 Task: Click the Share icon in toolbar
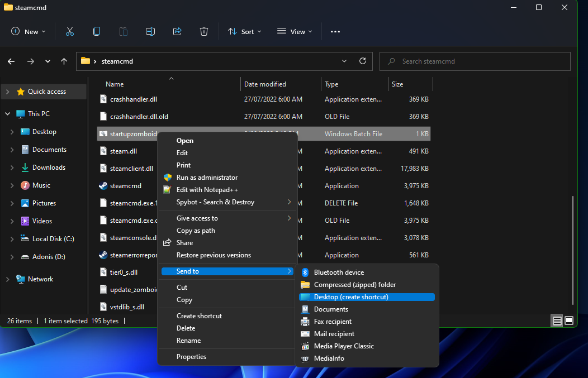tap(177, 32)
